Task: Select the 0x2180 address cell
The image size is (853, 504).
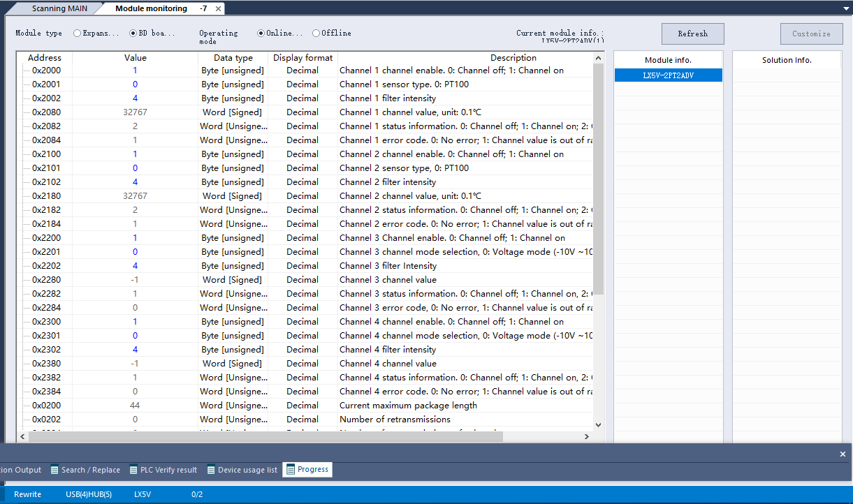Action: 46,196
